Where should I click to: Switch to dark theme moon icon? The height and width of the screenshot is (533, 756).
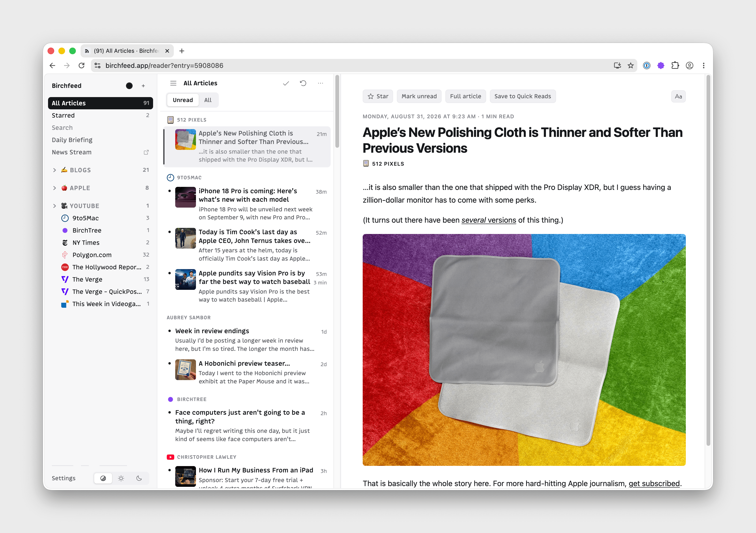[x=139, y=478]
